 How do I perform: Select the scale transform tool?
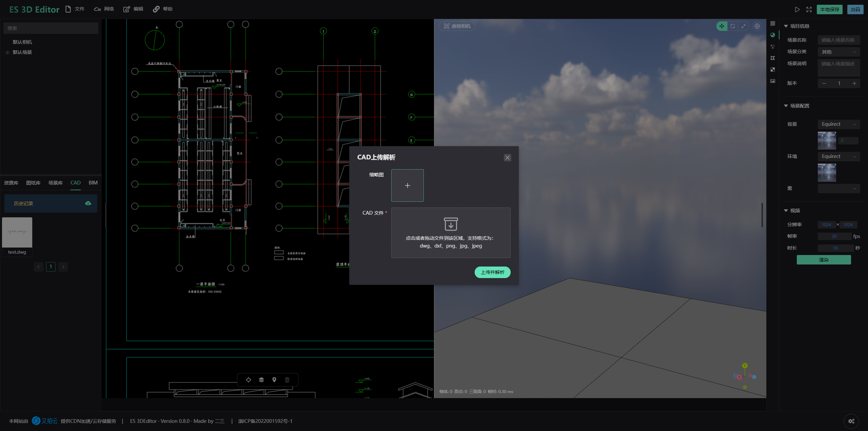(744, 26)
